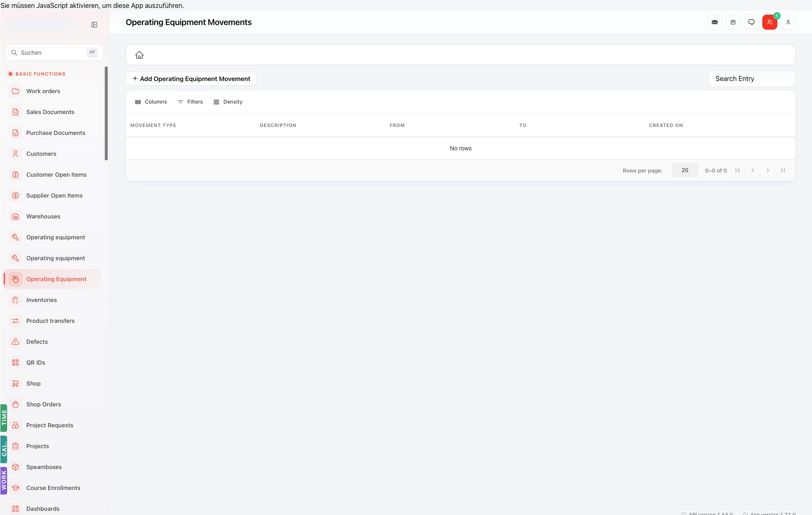Viewport: 812px width, 515px height.
Task: Click the sidebar scrollbar thumb
Action: coord(106,113)
